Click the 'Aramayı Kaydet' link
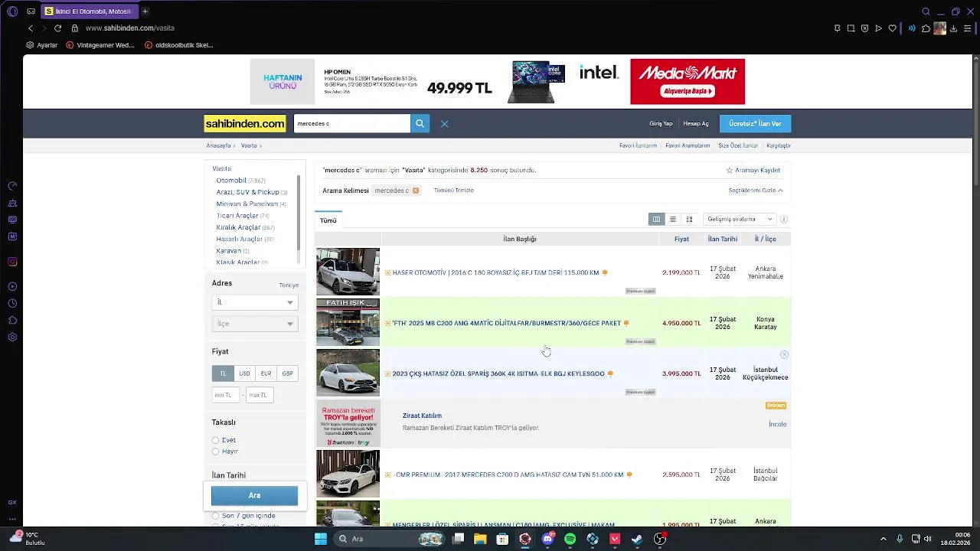Screen dimensions: 980x551 [x=758, y=171]
